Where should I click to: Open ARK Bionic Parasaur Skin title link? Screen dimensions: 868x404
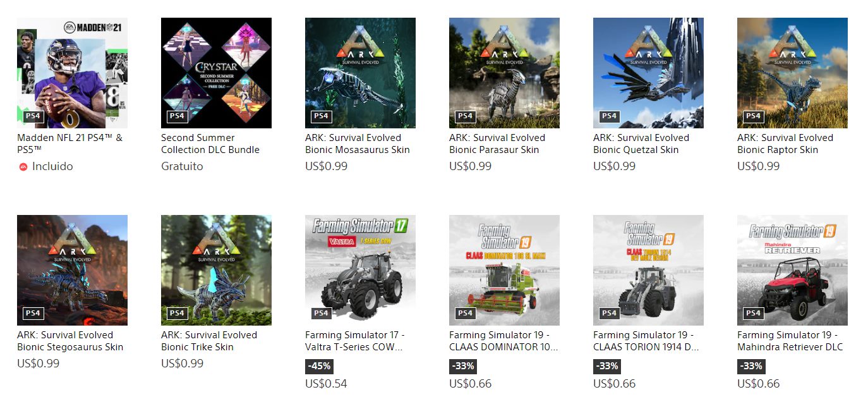tap(497, 144)
